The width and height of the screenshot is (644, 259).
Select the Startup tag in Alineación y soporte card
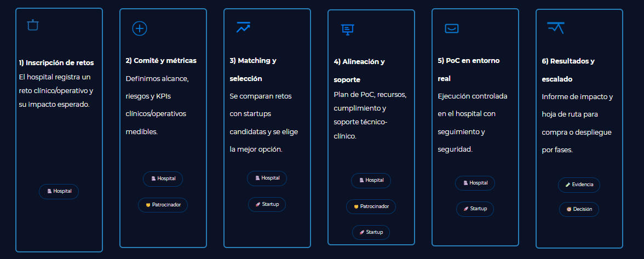tap(371, 232)
